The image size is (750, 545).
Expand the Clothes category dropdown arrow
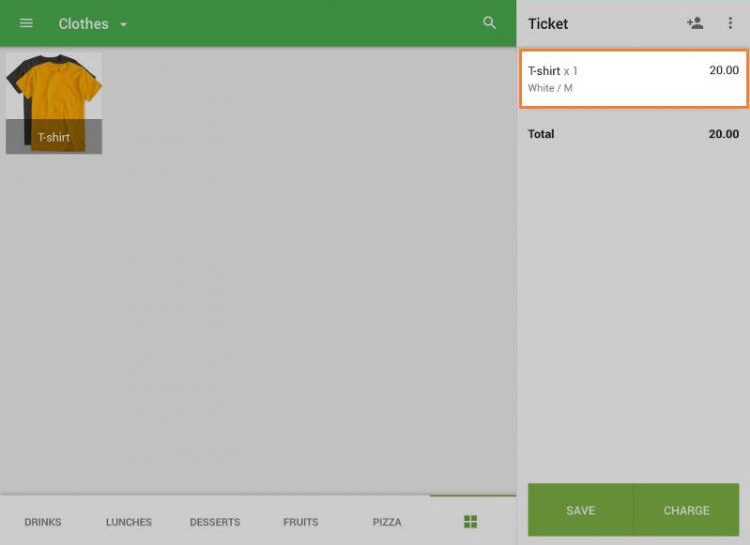[124, 24]
